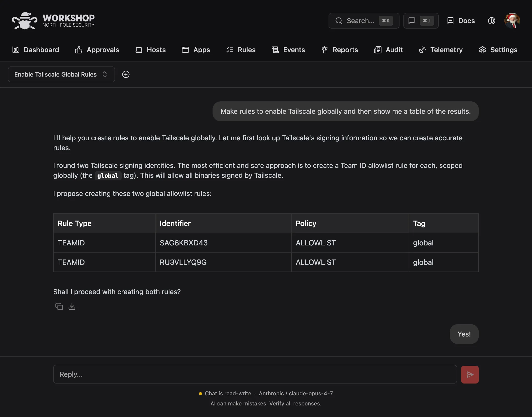Click the Chat is read-write status
The height and width of the screenshot is (417, 532).
(x=228, y=393)
